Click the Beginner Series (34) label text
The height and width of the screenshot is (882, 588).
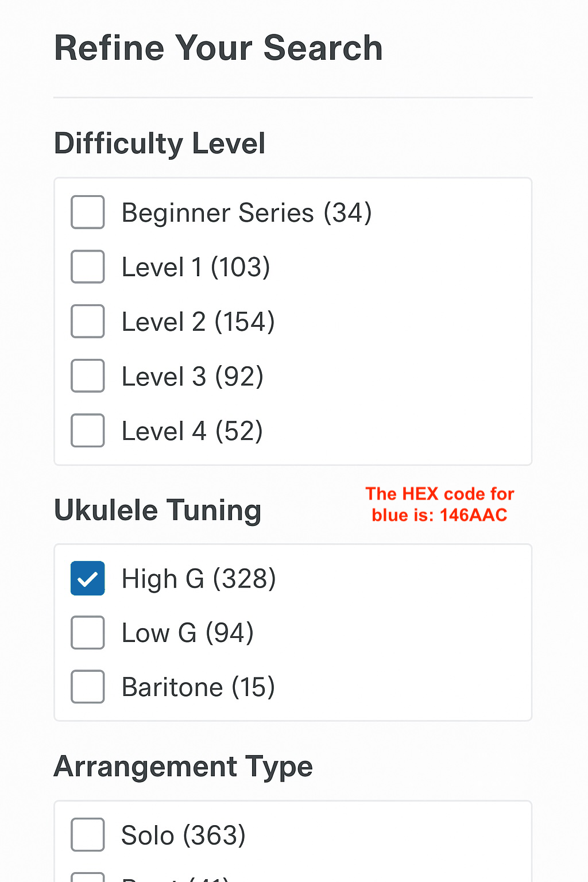coord(246,212)
